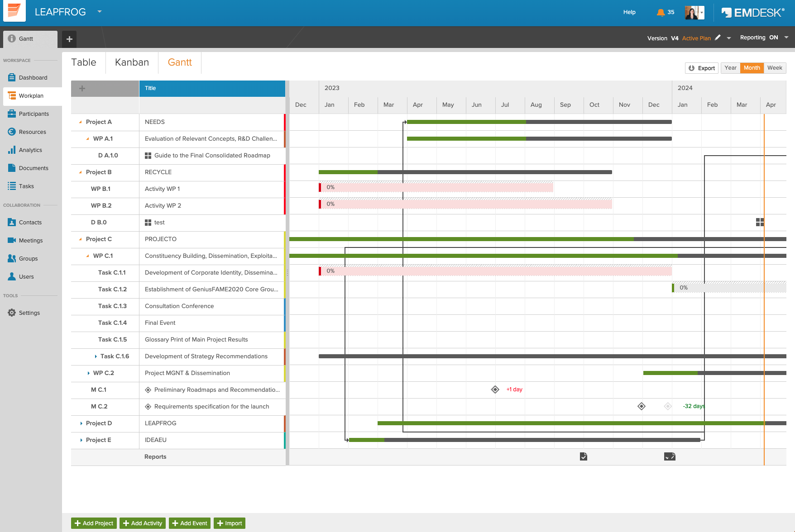Click the Import button
The image size is (795, 532).
click(x=230, y=523)
